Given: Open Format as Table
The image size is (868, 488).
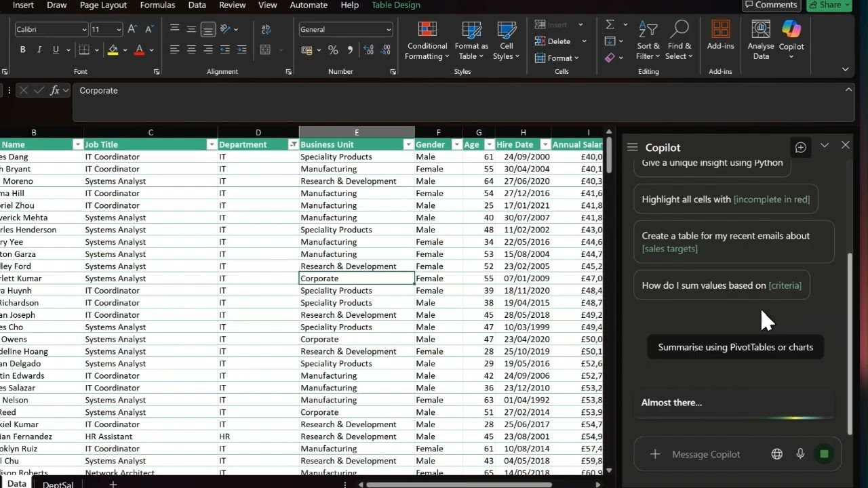Looking at the screenshot, I should pos(471,41).
